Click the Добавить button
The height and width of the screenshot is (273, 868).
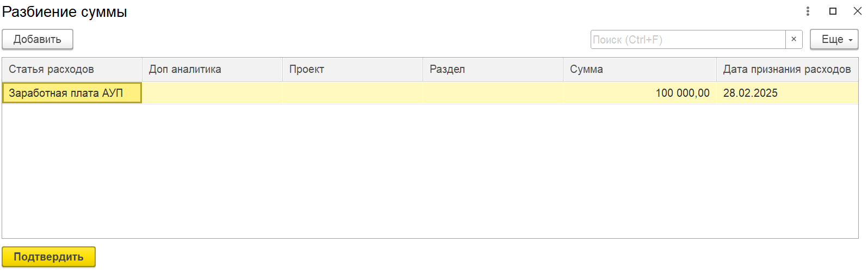38,39
